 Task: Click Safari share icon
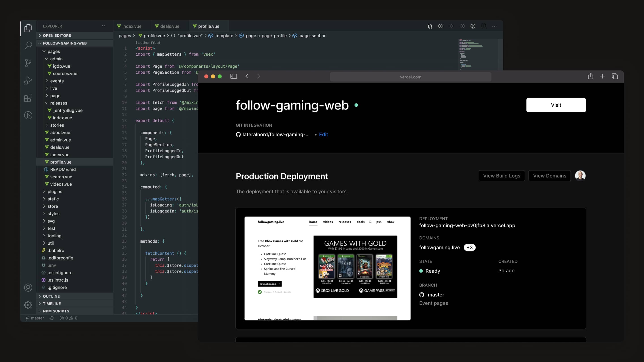pos(591,76)
